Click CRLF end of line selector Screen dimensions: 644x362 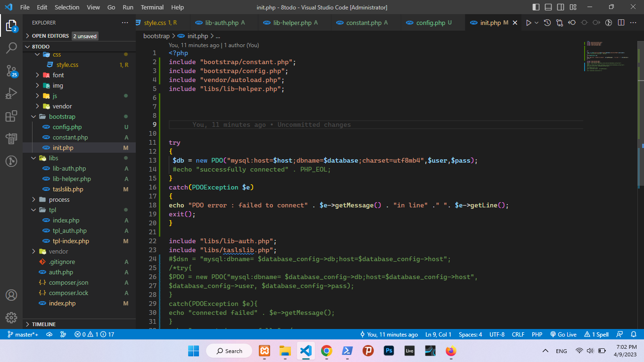click(x=518, y=334)
